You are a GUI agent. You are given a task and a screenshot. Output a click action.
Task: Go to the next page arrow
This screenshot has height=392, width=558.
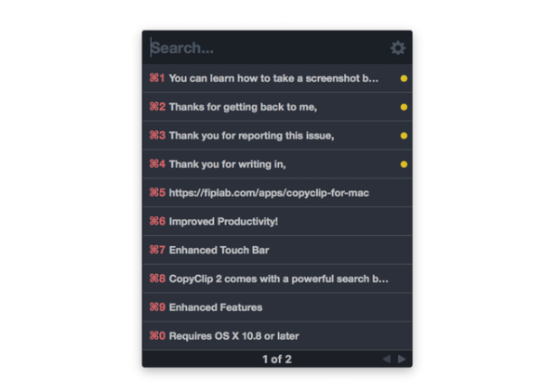click(x=402, y=359)
